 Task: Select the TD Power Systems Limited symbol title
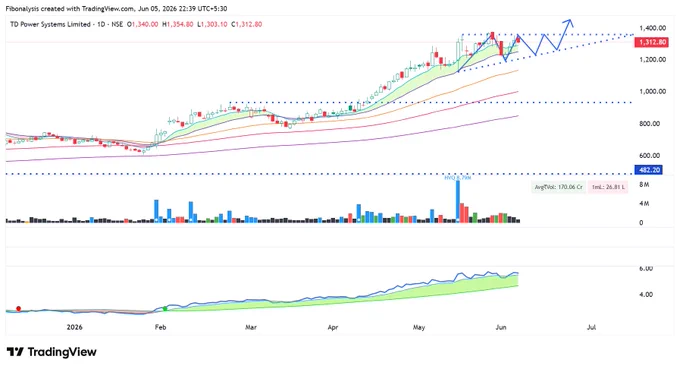pos(50,24)
